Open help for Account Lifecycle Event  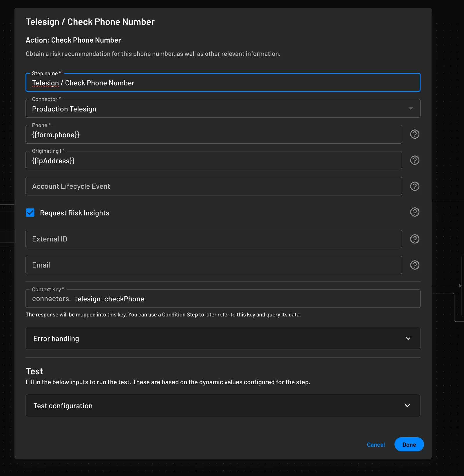pyautogui.click(x=414, y=186)
